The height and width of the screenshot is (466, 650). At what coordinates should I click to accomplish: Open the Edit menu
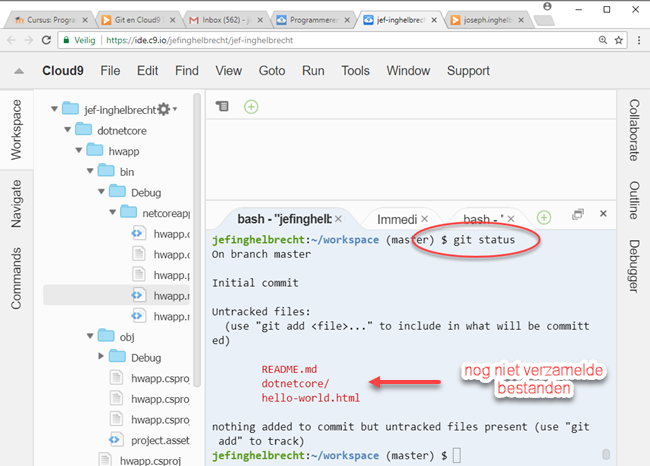[x=148, y=71]
